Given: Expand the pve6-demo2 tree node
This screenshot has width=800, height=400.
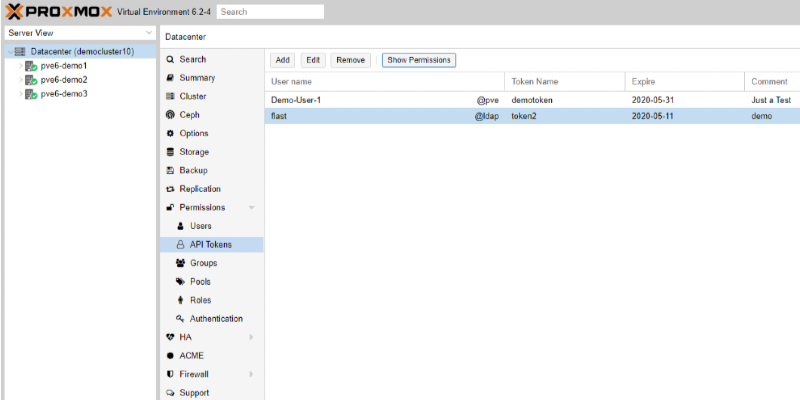Looking at the screenshot, I should tap(20, 80).
